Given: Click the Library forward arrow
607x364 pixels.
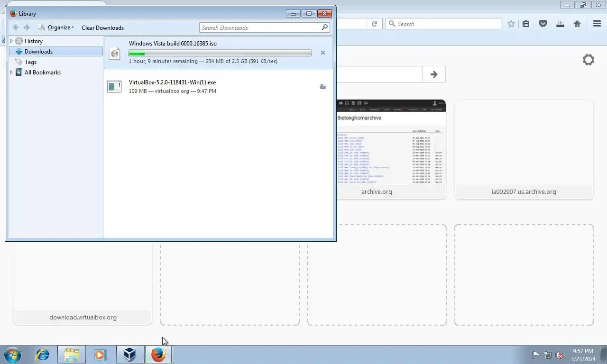Looking at the screenshot, I should [x=27, y=27].
